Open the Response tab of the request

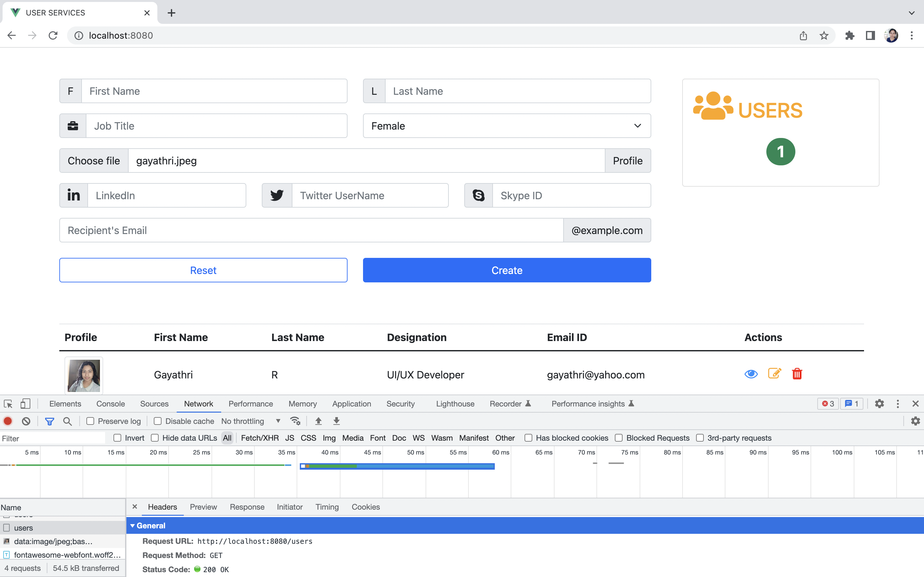pos(247,507)
